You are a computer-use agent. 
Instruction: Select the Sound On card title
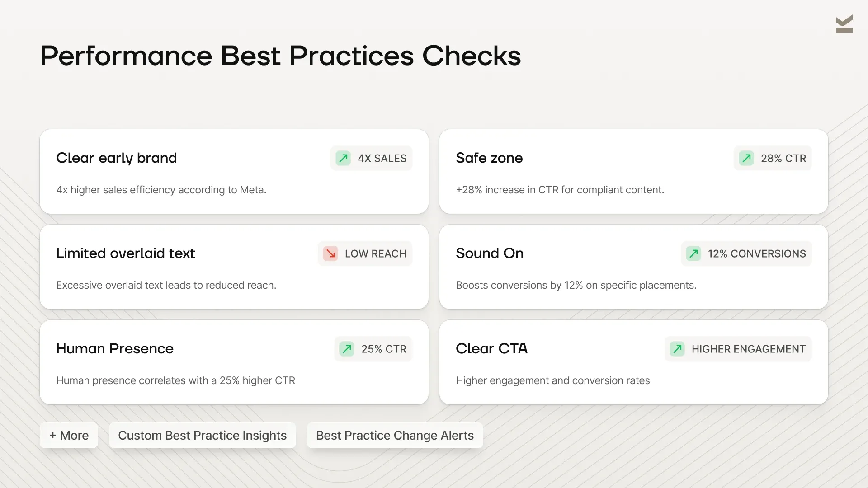(490, 253)
